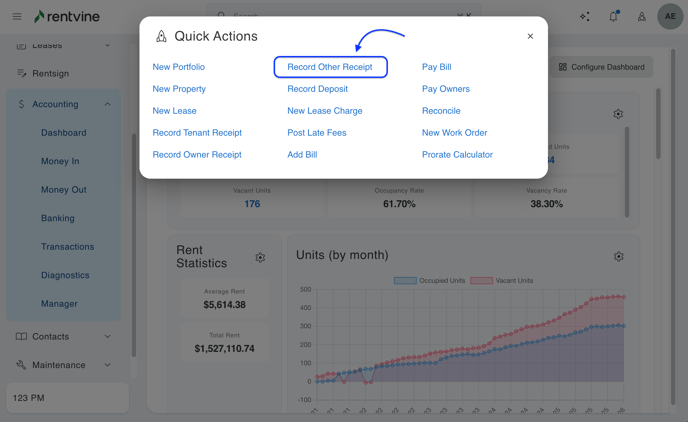Click the 176 vacant units value
The image size is (688, 422).
(x=252, y=204)
